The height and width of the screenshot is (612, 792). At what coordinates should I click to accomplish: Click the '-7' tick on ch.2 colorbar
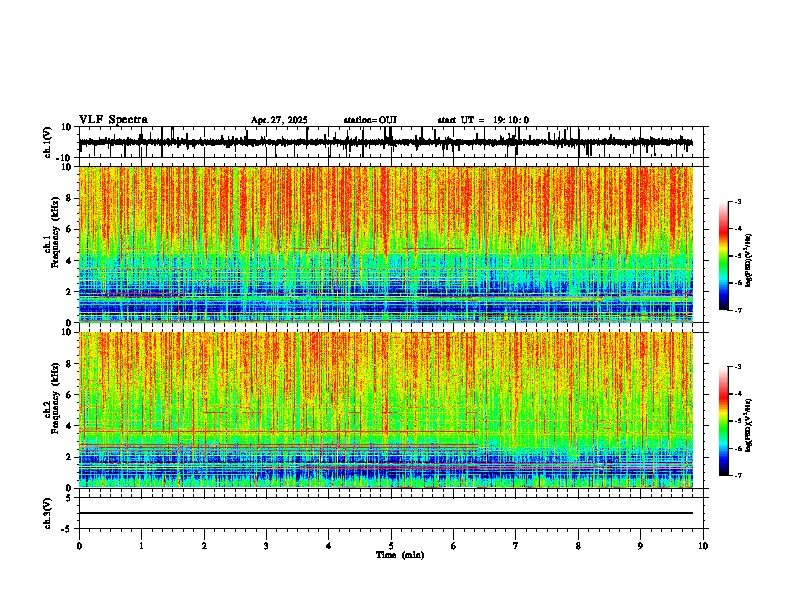(x=738, y=476)
